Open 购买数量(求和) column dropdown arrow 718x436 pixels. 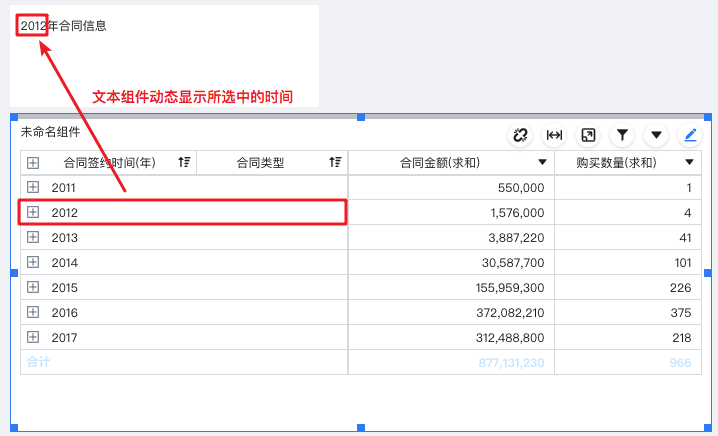coord(689,162)
